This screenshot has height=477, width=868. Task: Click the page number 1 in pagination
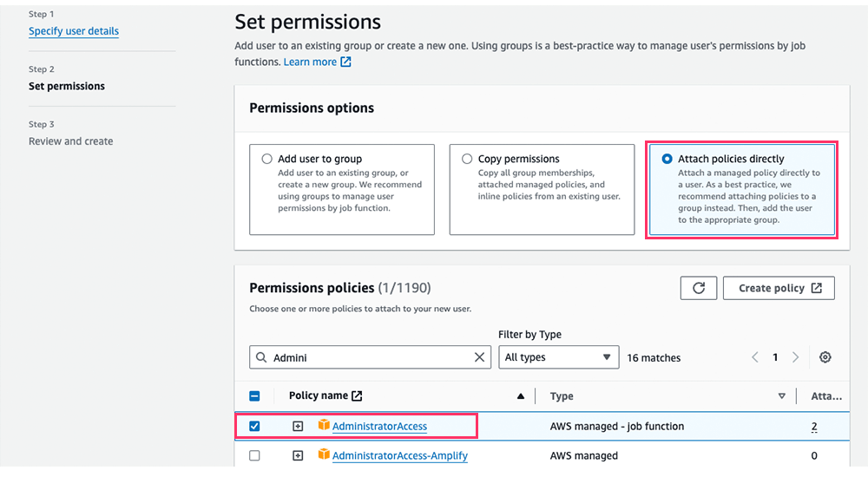click(x=775, y=357)
